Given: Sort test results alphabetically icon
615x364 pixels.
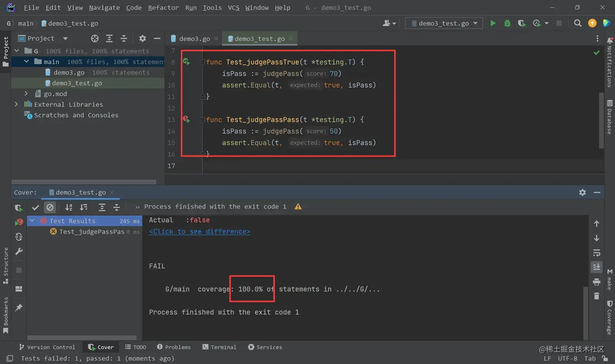Looking at the screenshot, I should pos(69,208).
